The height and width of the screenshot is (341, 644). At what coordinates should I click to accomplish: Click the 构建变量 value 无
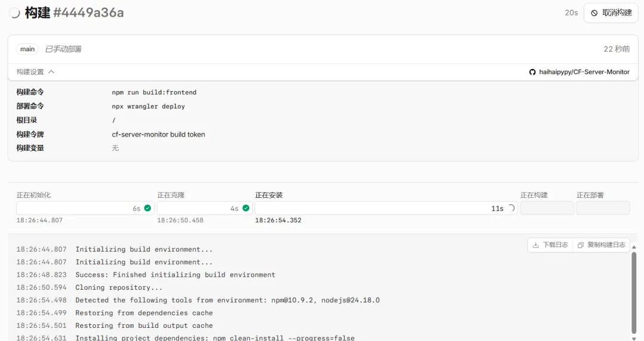pos(116,148)
